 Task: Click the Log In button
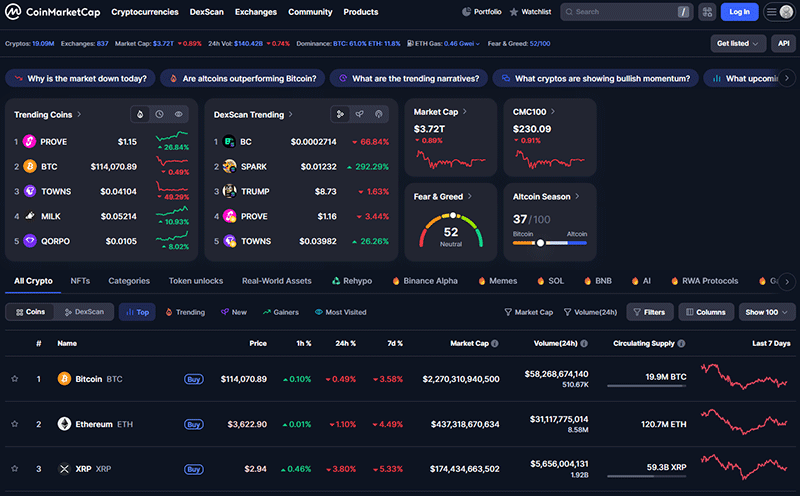pyautogui.click(x=739, y=12)
